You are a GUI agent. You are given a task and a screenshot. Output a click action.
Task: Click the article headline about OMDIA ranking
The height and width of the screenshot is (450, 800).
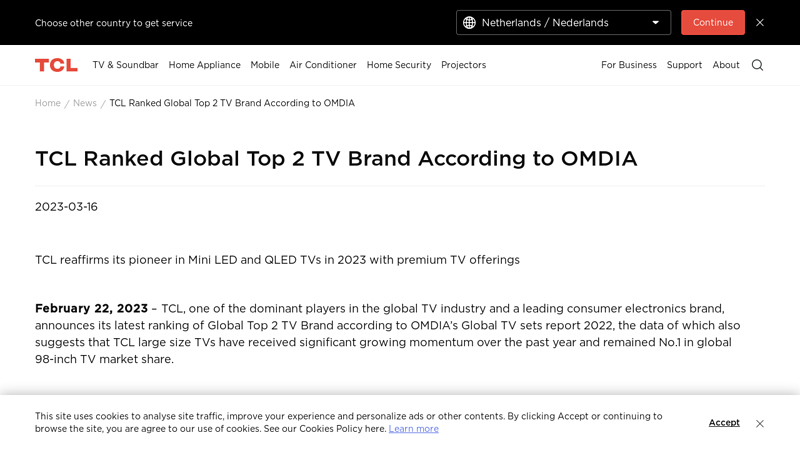pos(336,159)
